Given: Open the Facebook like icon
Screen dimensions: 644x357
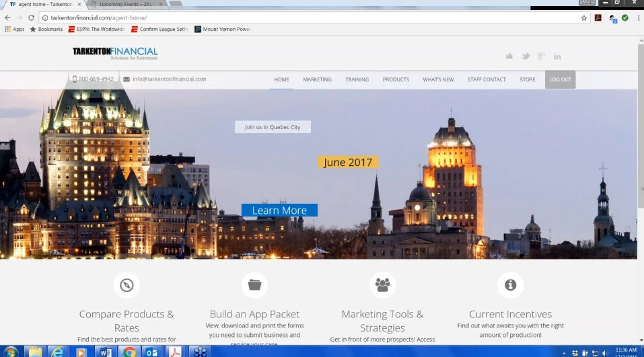Looking at the screenshot, I should pos(509,56).
